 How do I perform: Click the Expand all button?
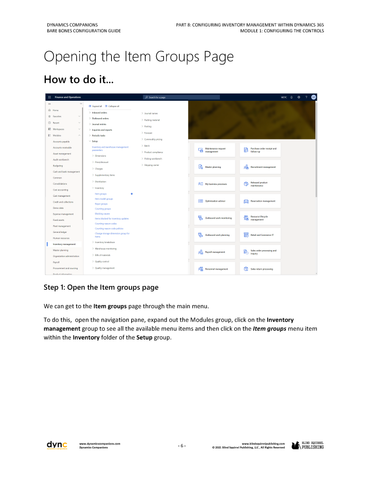pos(95,106)
